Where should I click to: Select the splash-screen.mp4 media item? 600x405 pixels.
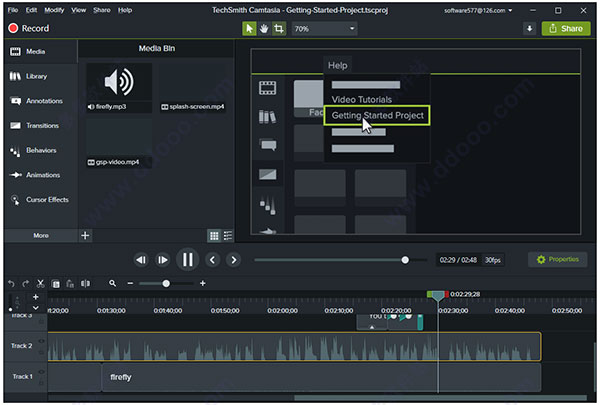192,87
